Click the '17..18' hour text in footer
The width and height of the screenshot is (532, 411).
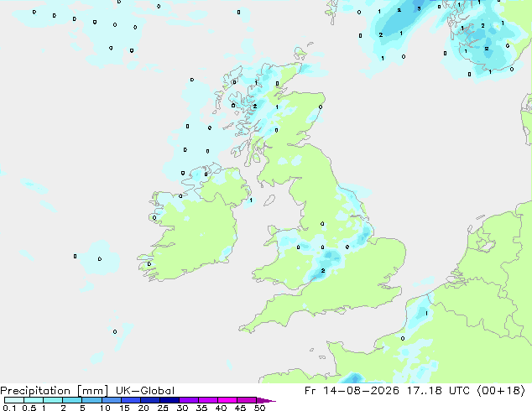click(x=425, y=391)
